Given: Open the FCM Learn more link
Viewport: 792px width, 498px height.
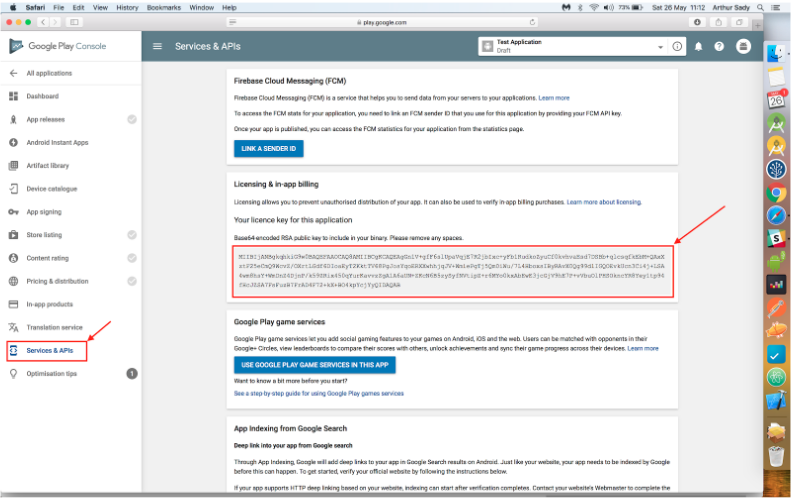Looking at the screenshot, I should (554, 98).
